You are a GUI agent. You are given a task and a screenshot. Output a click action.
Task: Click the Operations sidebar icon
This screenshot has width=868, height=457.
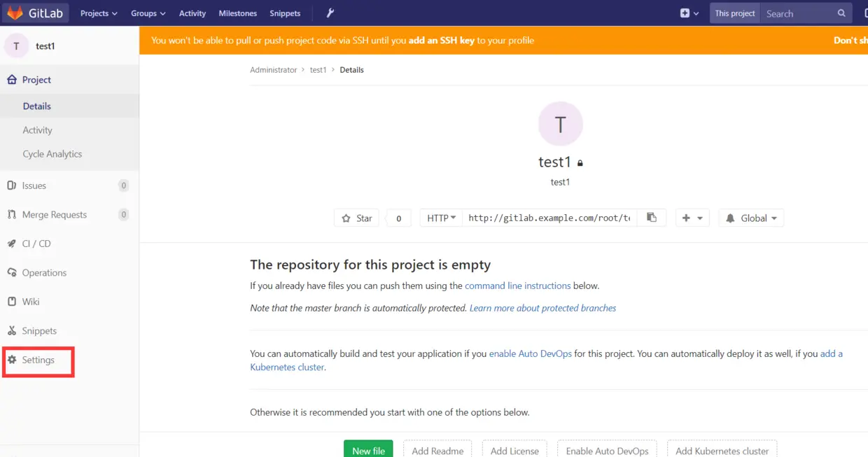(11, 273)
